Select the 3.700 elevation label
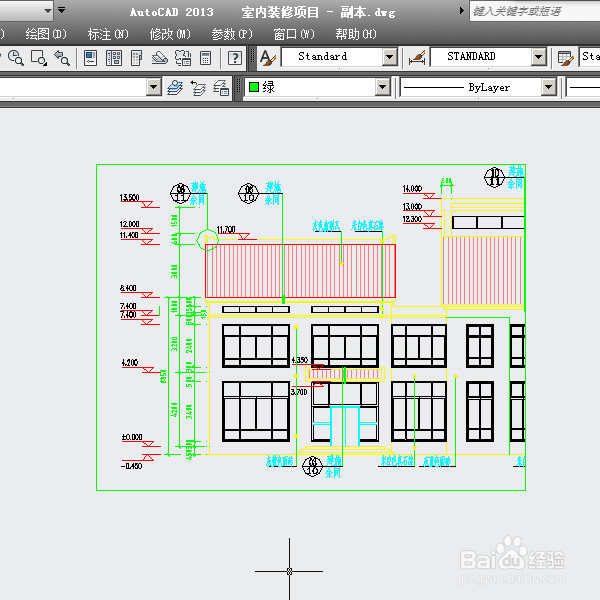600x600 pixels. (x=299, y=392)
